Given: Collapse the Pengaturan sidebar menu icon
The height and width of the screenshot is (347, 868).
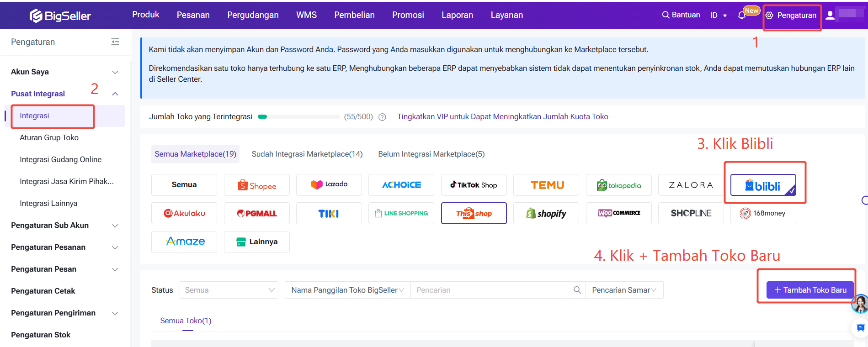Looking at the screenshot, I should [115, 42].
